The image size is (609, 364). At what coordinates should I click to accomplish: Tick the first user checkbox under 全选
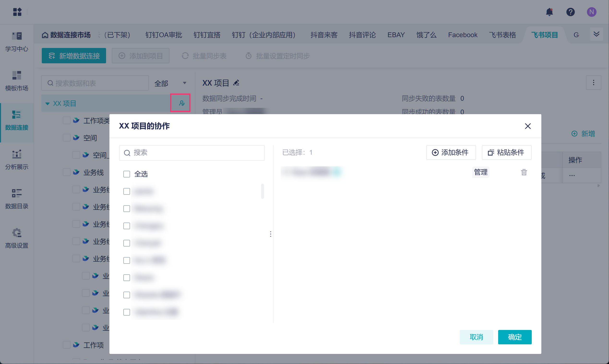click(x=127, y=191)
